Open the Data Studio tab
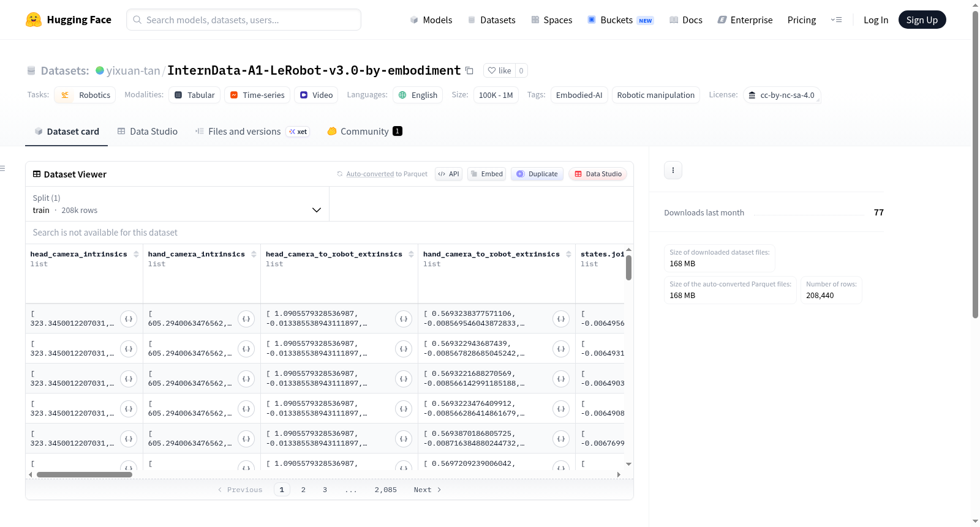The image size is (980, 527). (x=148, y=131)
